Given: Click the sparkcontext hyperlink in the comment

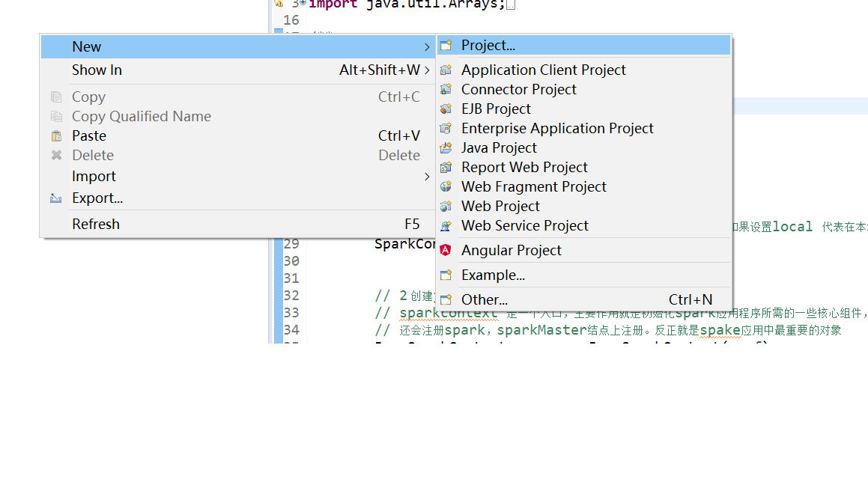Looking at the screenshot, I should (x=448, y=314).
